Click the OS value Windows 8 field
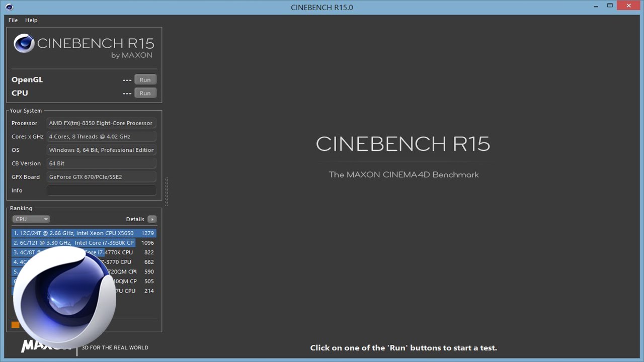The image size is (644, 362). pyautogui.click(x=102, y=150)
